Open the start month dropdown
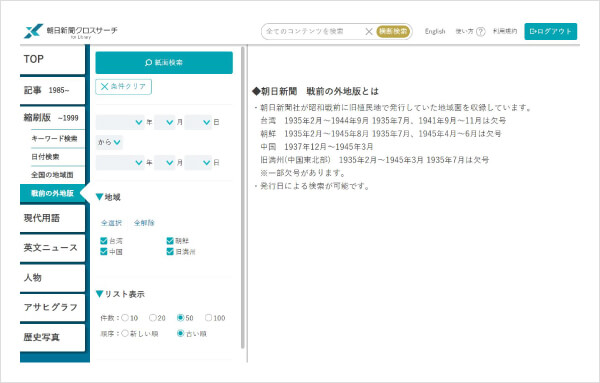Viewport: 600px width, 383px height. pos(164,122)
